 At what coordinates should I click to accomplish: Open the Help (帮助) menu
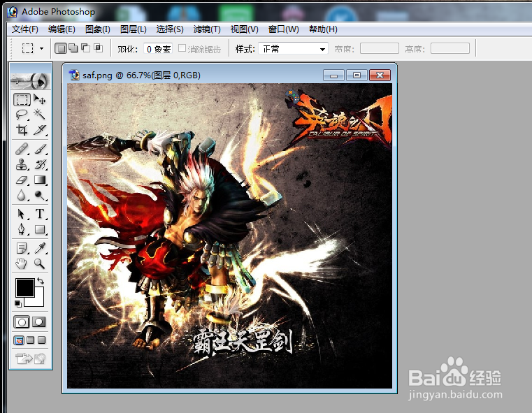tap(323, 29)
